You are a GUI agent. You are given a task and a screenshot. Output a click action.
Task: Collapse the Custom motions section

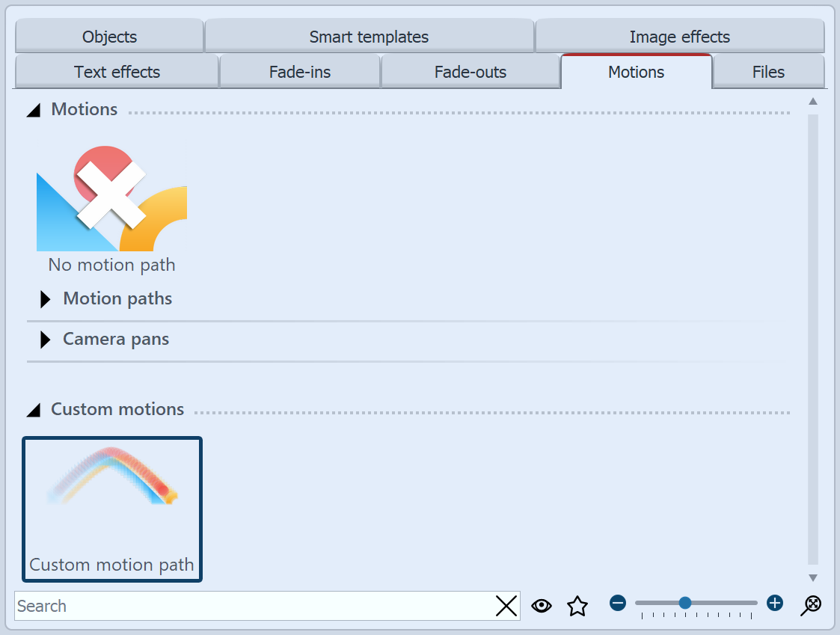(x=33, y=410)
